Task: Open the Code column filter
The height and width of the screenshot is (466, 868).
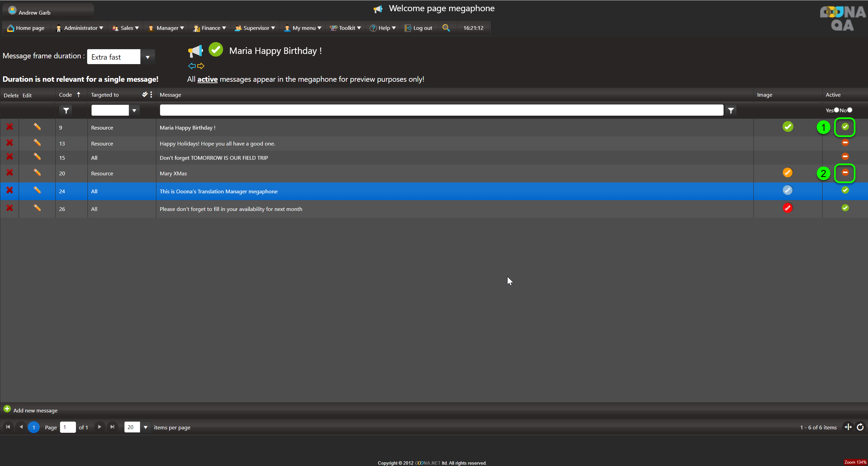Action: [x=66, y=111]
